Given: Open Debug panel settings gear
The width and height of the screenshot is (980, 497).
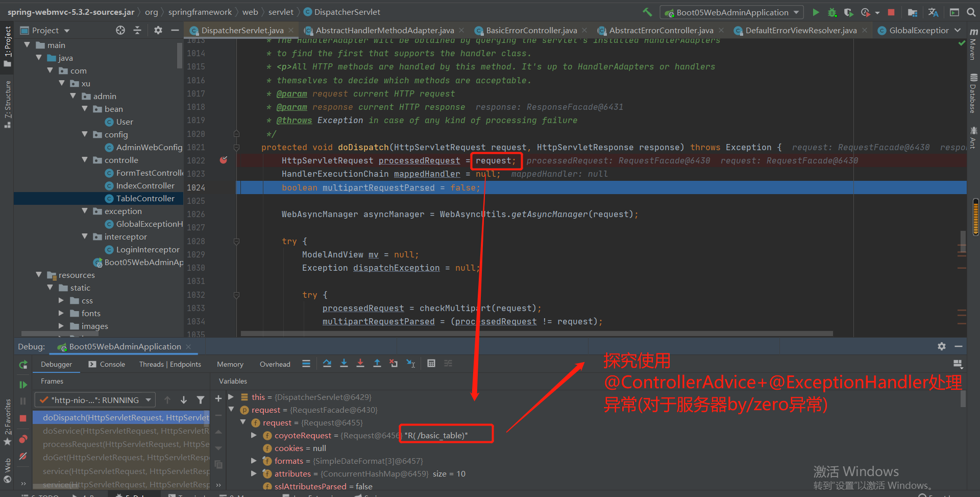Looking at the screenshot, I should [x=942, y=346].
